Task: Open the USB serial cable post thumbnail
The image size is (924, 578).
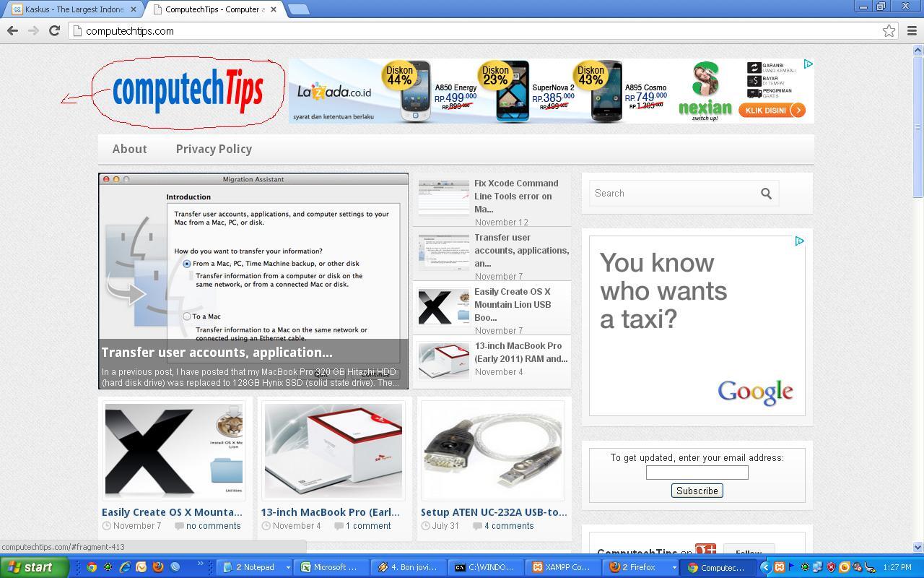Action: [x=492, y=451]
